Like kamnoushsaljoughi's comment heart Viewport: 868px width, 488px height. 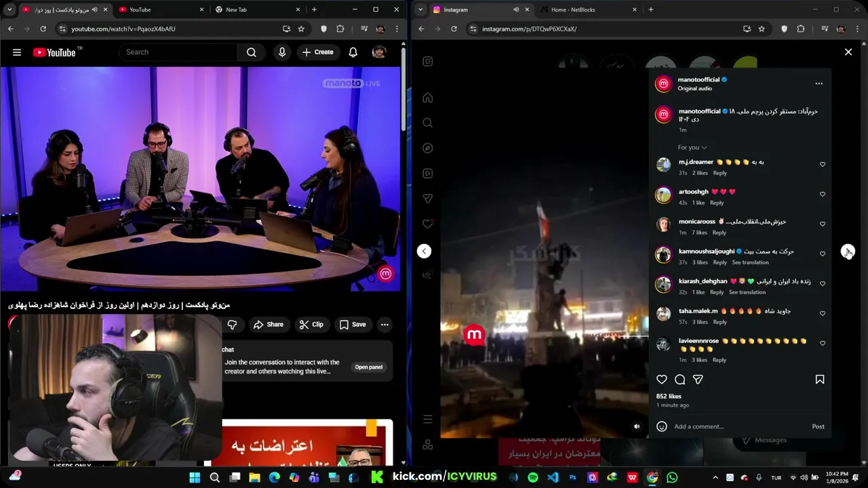click(x=823, y=253)
